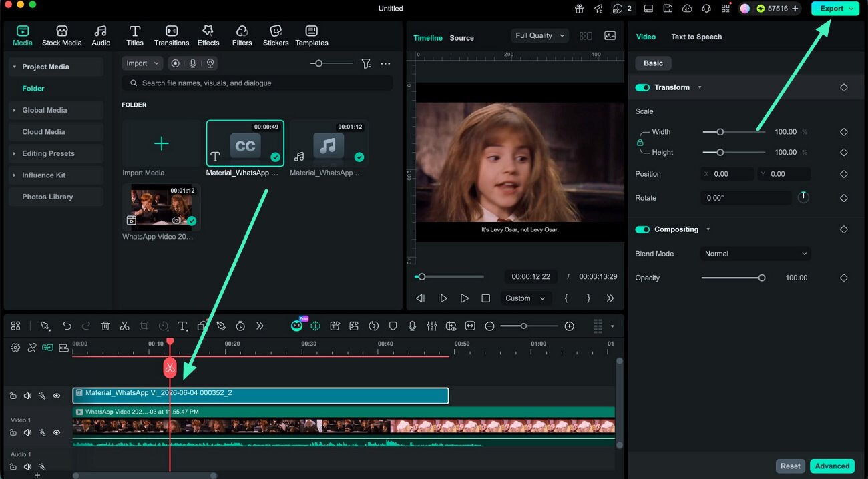Click the zoom-to-fit timeline icon
The image size is (868, 479).
(x=470, y=326)
